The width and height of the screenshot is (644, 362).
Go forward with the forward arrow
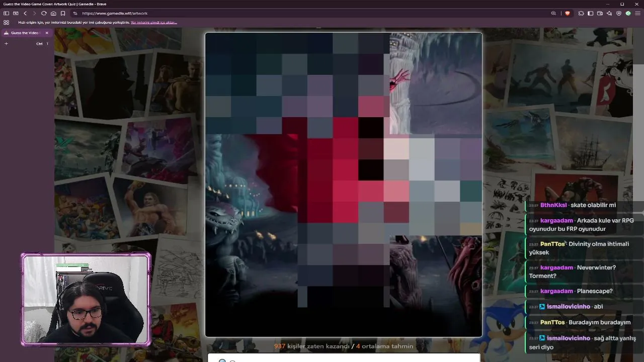[x=34, y=13]
